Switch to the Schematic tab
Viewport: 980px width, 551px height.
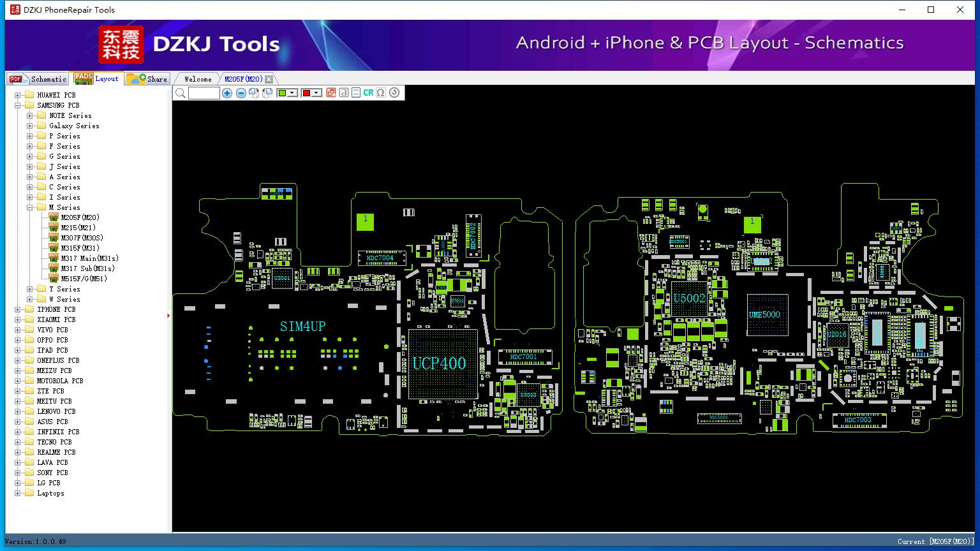point(38,79)
